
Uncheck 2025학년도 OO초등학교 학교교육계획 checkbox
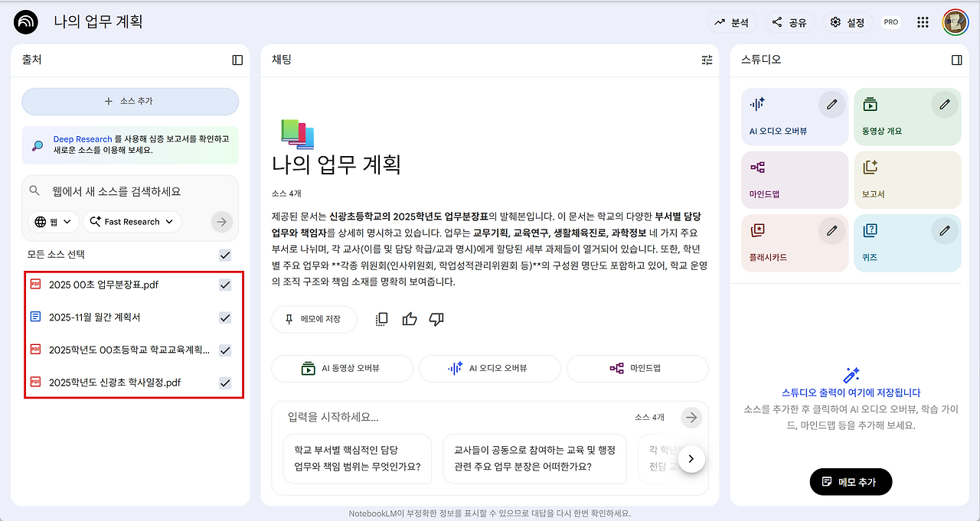coord(225,350)
